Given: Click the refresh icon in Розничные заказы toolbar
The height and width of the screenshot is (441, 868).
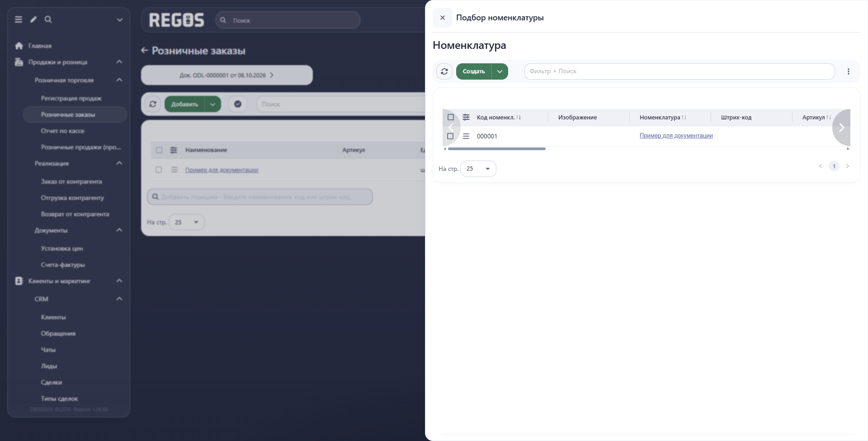Looking at the screenshot, I should (153, 104).
